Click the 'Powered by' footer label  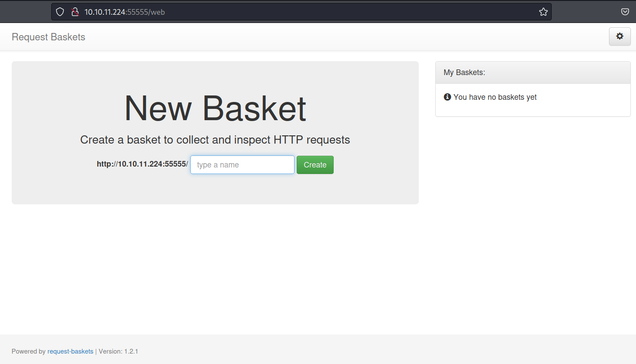coord(28,351)
